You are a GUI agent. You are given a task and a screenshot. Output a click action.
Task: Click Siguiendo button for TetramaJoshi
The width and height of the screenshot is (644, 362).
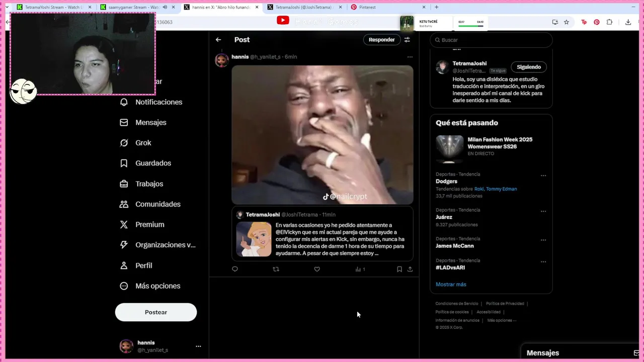529,67
